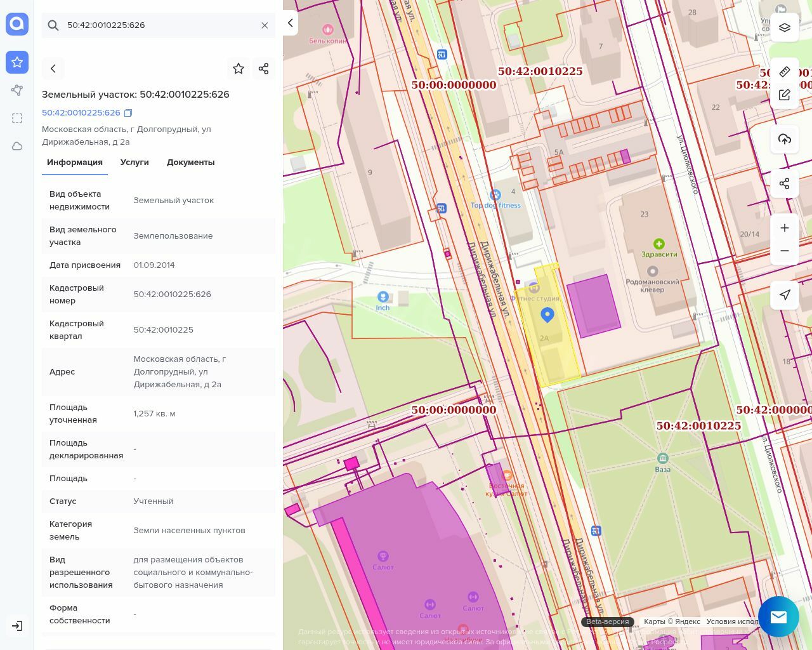The width and height of the screenshot is (812, 650).
Task: Activate the map drawing edit tool
Action: click(x=785, y=95)
